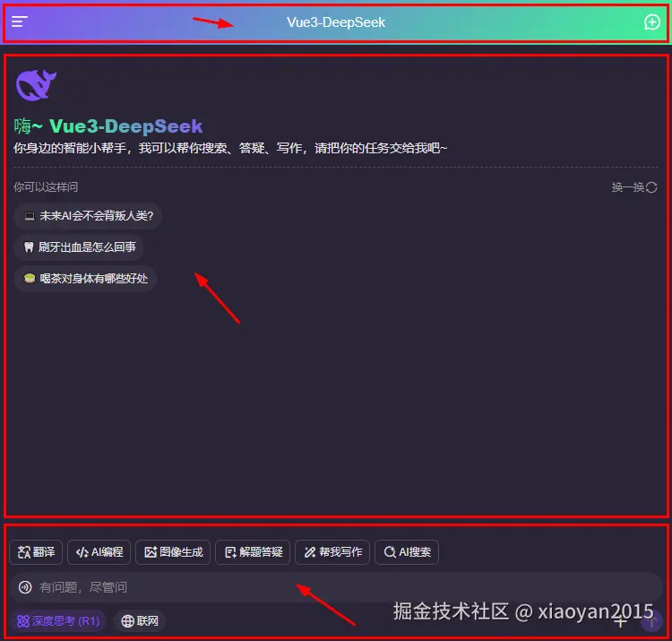Click the 你可以这样问 label
This screenshot has width=672, height=641.
pyautogui.click(x=46, y=187)
